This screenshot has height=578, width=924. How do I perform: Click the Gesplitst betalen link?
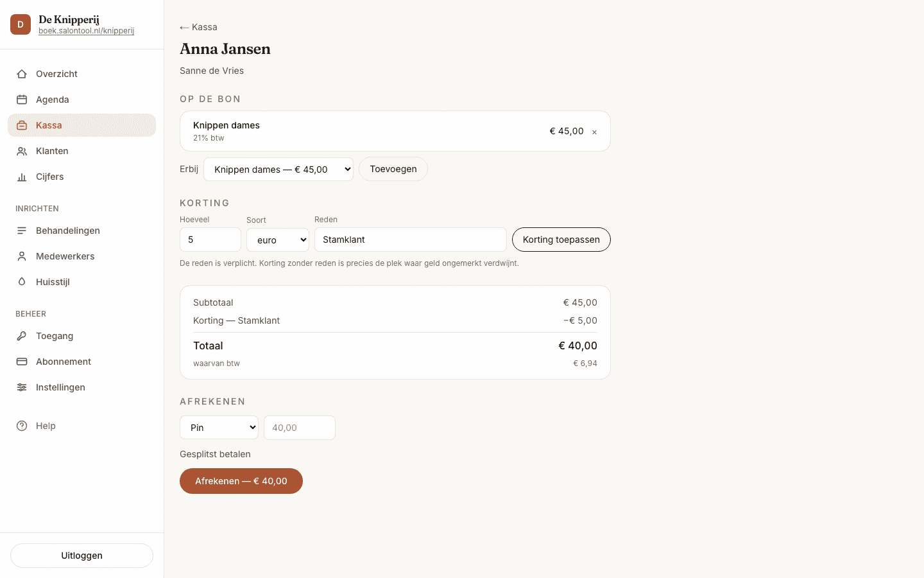215,454
